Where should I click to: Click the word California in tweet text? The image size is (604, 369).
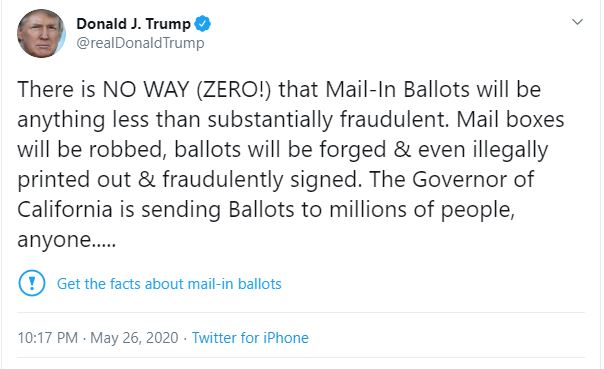pyautogui.click(x=65, y=210)
